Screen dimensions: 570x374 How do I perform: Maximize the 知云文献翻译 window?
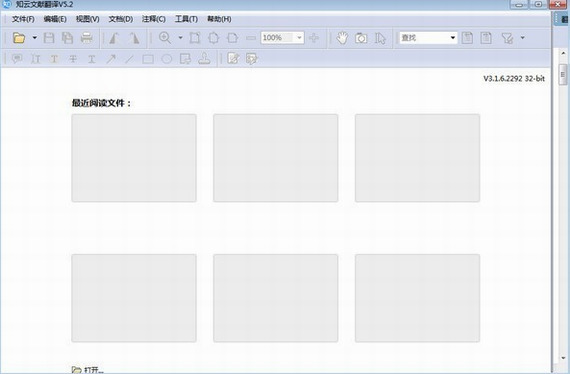(x=538, y=4)
